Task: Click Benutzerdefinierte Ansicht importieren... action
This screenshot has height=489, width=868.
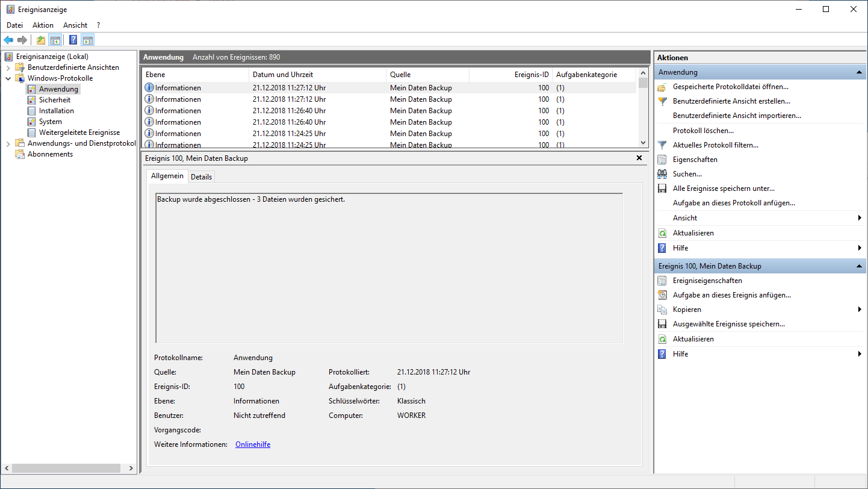Action: (x=737, y=116)
